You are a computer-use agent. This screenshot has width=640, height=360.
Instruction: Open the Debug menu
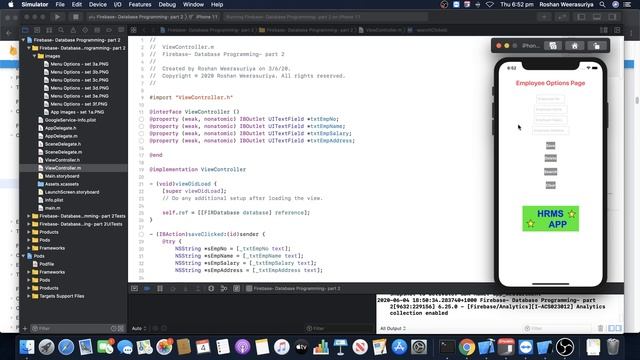(167, 4)
